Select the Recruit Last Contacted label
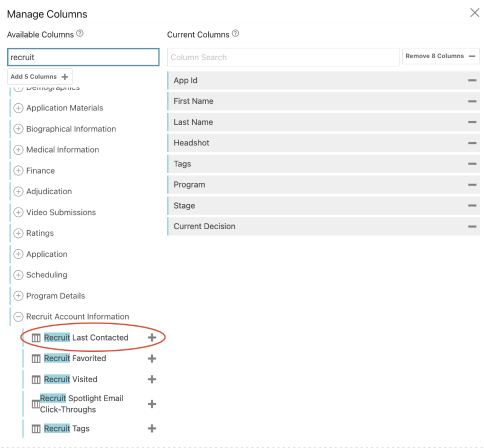 (86, 337)
